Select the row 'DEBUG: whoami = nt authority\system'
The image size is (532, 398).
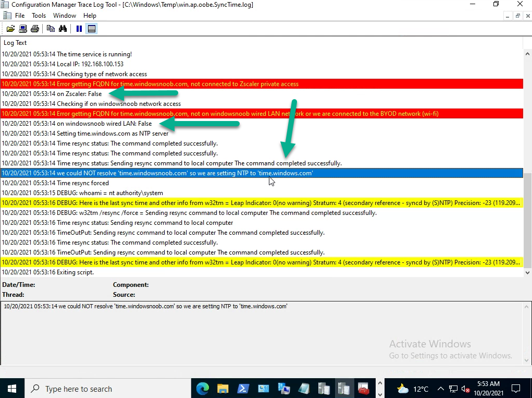coord(262,193)
